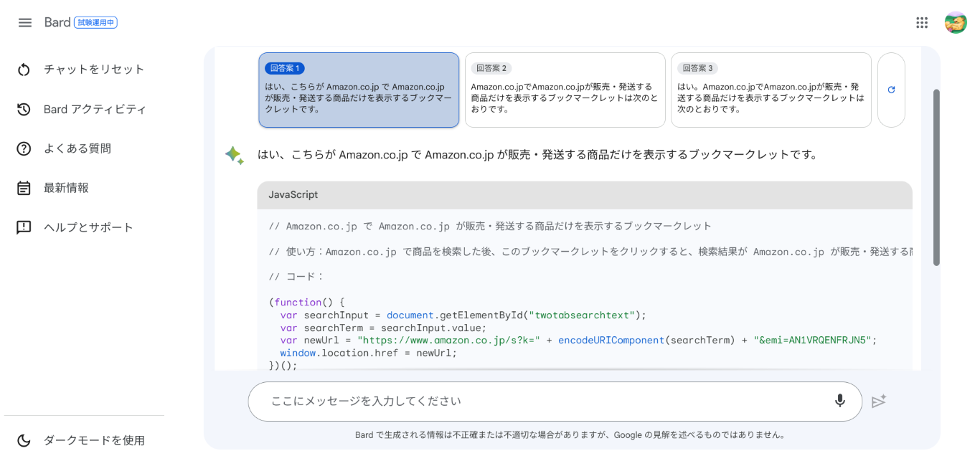Click the Bard sparkle response icon

234,155
